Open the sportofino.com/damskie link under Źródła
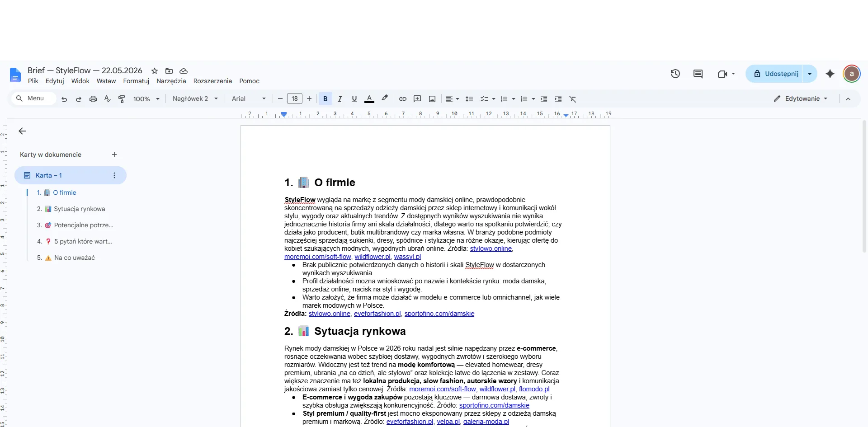The height and width of the screenshot is (427, 868). [x=439, y=314]
